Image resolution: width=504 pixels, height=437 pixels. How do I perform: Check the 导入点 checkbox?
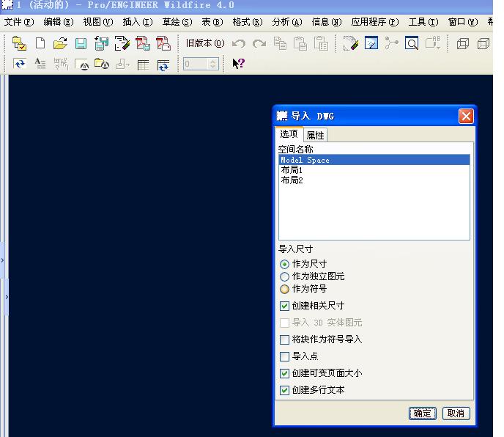(x=284, y=356)
